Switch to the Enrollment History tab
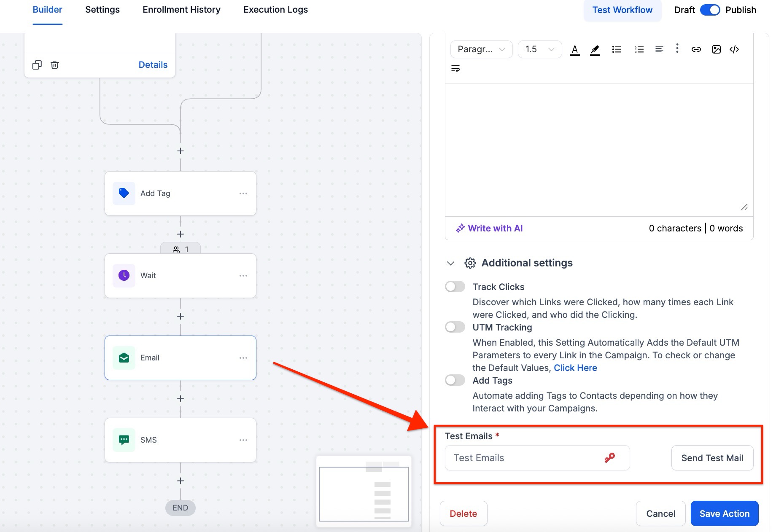 [181, 10]
